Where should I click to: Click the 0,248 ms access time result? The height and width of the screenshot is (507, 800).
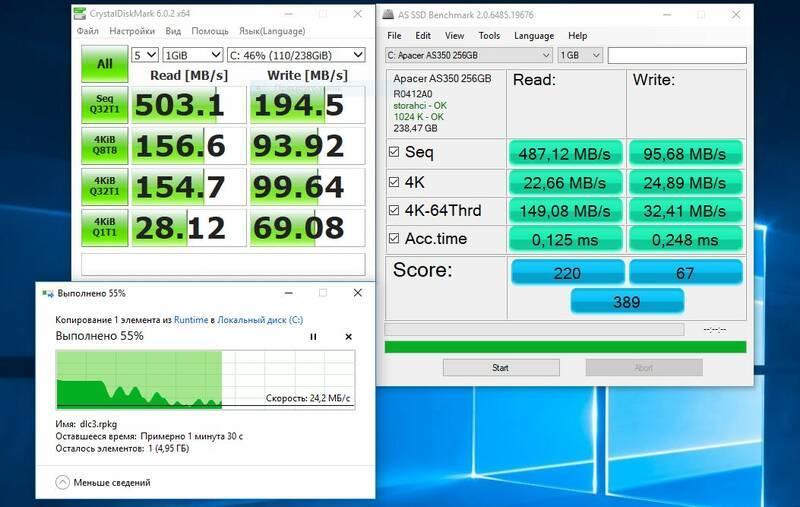point(685,239)
